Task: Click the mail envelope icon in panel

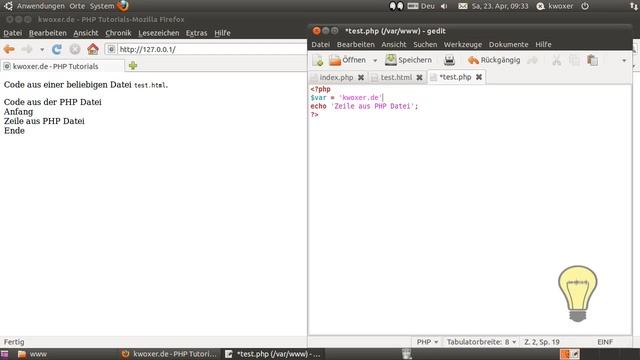Action: coord(462,6)
